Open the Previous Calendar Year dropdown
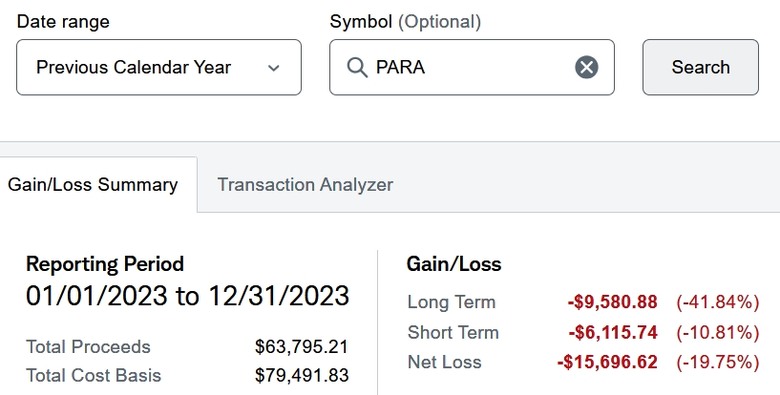780x395 pixels. click(x=159, y=67)
